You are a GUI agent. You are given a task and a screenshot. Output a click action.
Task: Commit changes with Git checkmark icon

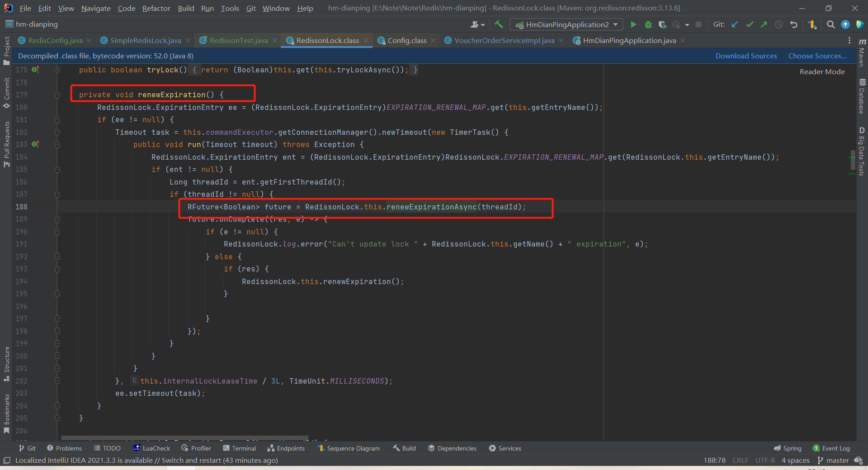tap(750, 24)
